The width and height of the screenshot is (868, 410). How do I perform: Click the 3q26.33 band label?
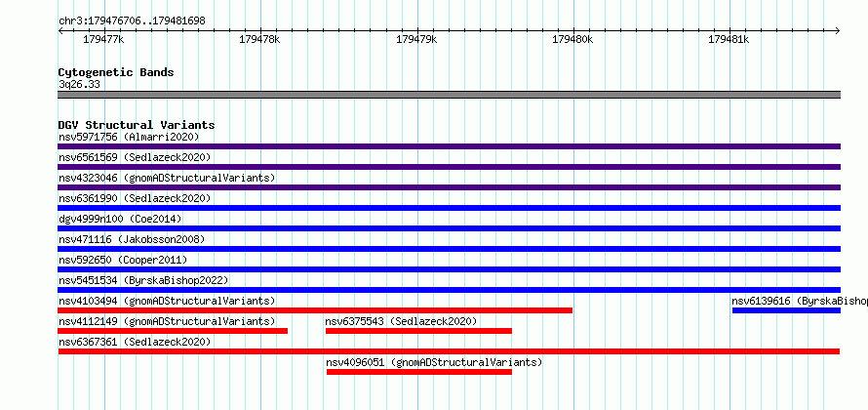pos(79,84)
